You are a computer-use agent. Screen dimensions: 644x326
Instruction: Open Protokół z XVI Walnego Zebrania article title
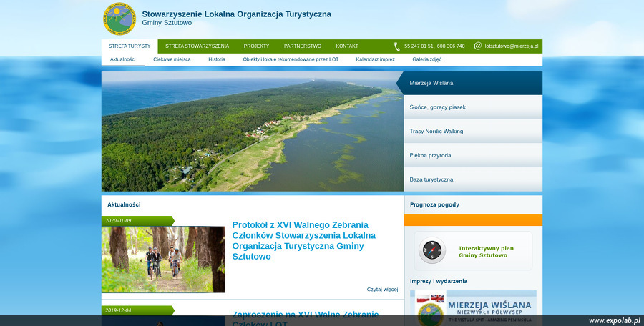coord(304,241)
